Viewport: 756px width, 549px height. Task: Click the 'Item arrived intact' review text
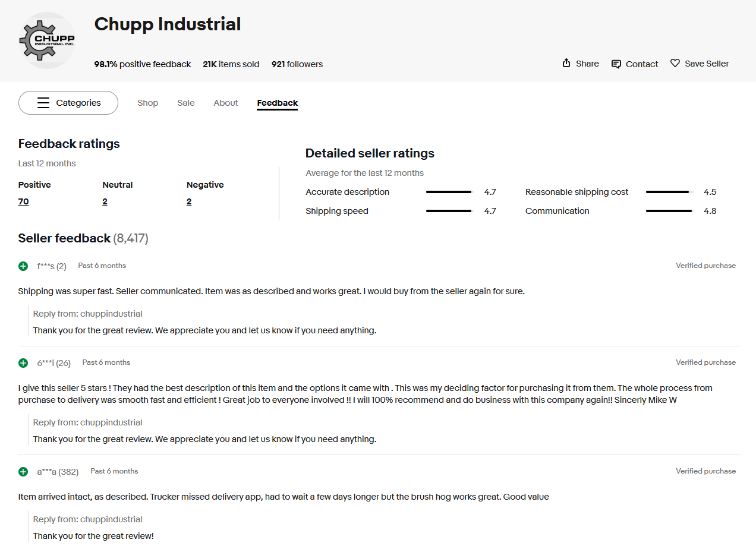click(283, 497)
